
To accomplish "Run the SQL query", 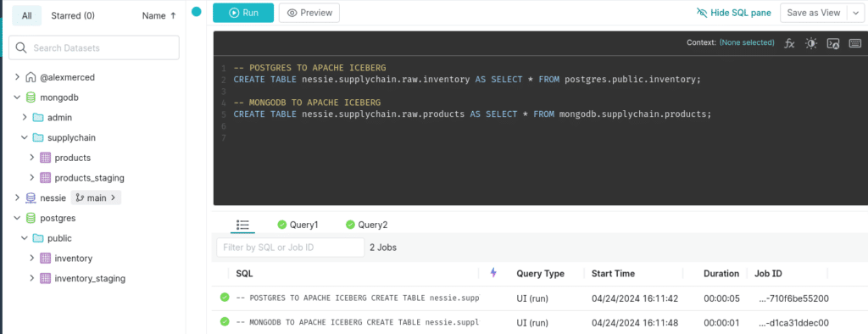I will click(243, 13).
